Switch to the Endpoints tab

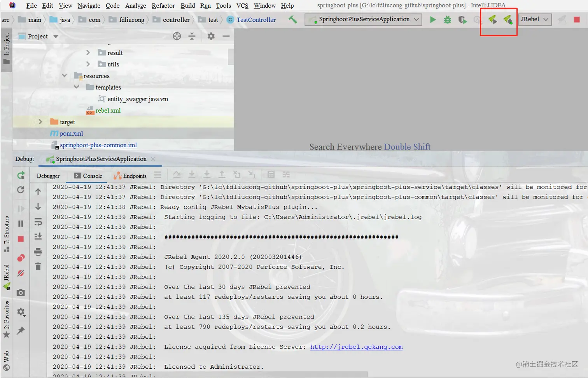click(130, 176)
